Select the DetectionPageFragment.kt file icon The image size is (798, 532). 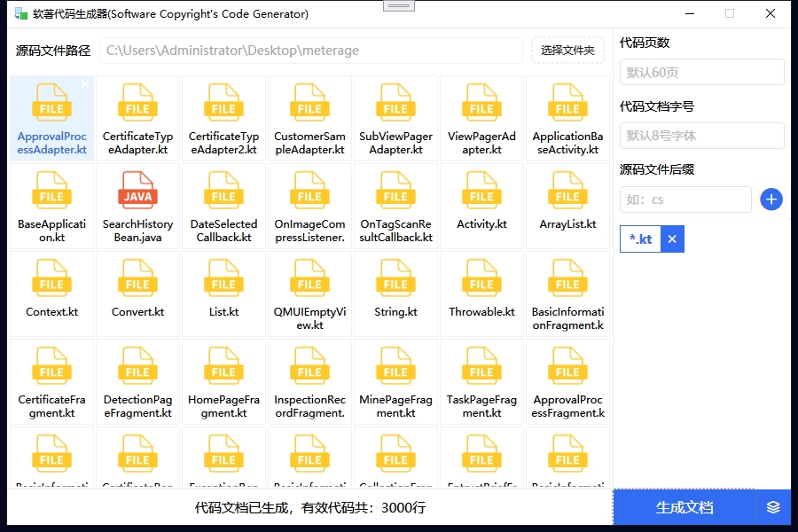point(137,365)
